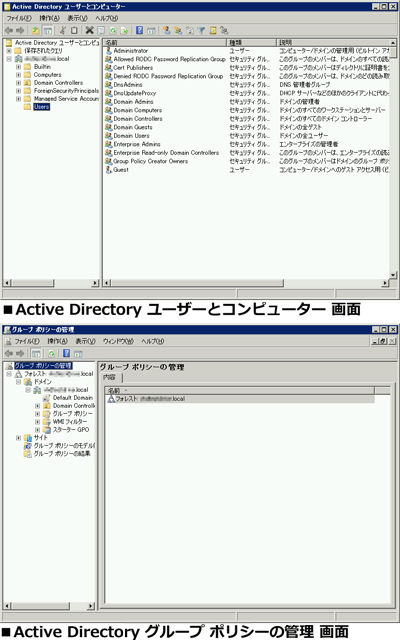
Task: Click Forward arrow in Active Directory Users toolbar
Action: coord(20,30)
